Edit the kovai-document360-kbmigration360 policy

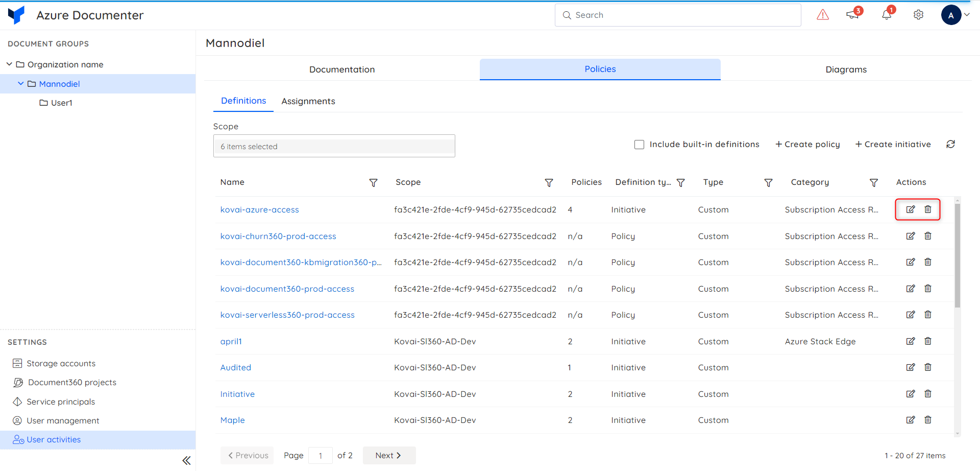click(x=911, y=262)
